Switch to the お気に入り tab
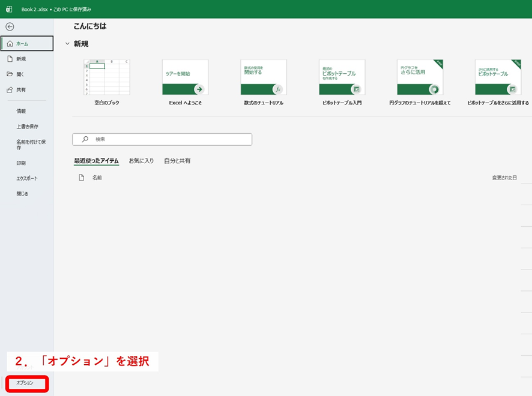The height and width of the screenshot is (396, 532). (x=141, y=161)
